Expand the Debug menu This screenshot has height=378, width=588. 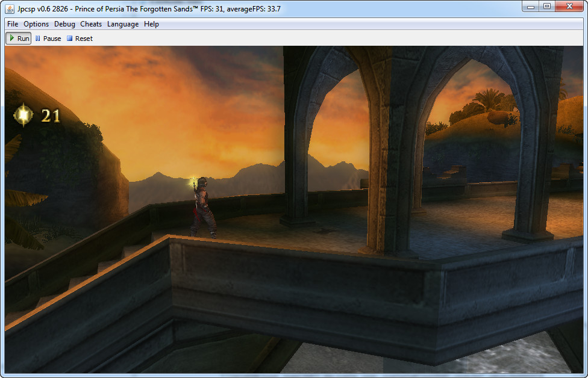click(x=64, y=24)
